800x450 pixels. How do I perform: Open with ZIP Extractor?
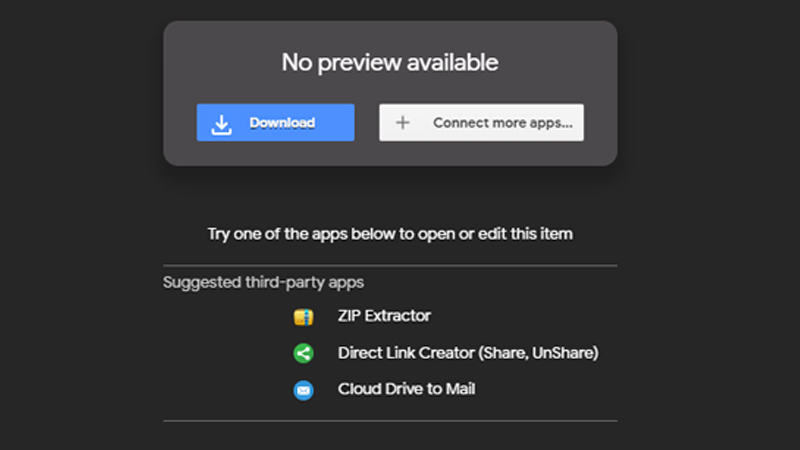coord(384,316)
